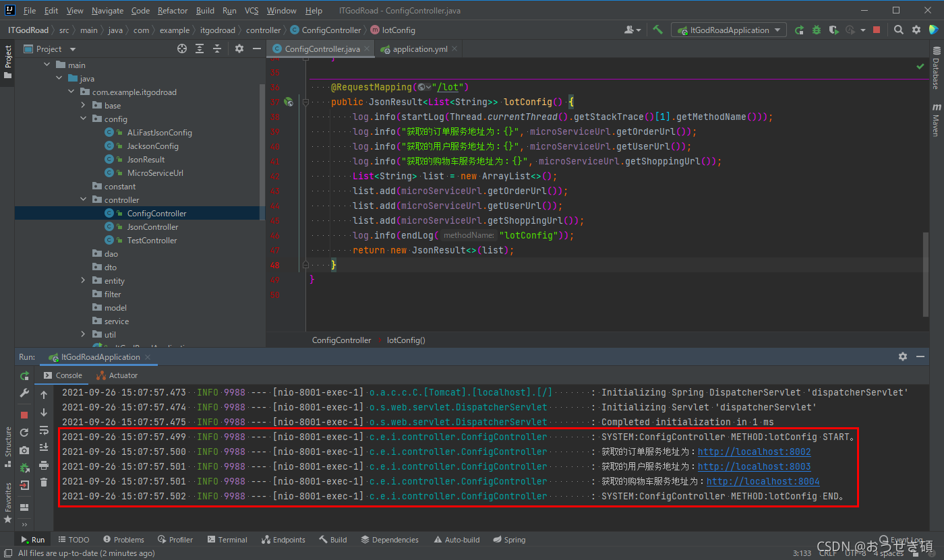Open run configuration ItGodRoadApplication dropdown
Viewport: 944px width, 560px height.
(x=729, y=30)
